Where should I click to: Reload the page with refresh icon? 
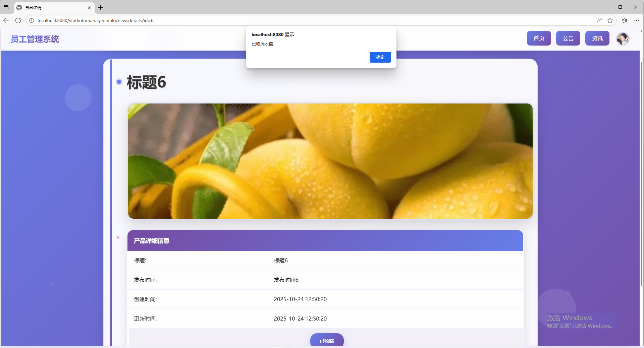pyautogui.click(x=18, y=20)
